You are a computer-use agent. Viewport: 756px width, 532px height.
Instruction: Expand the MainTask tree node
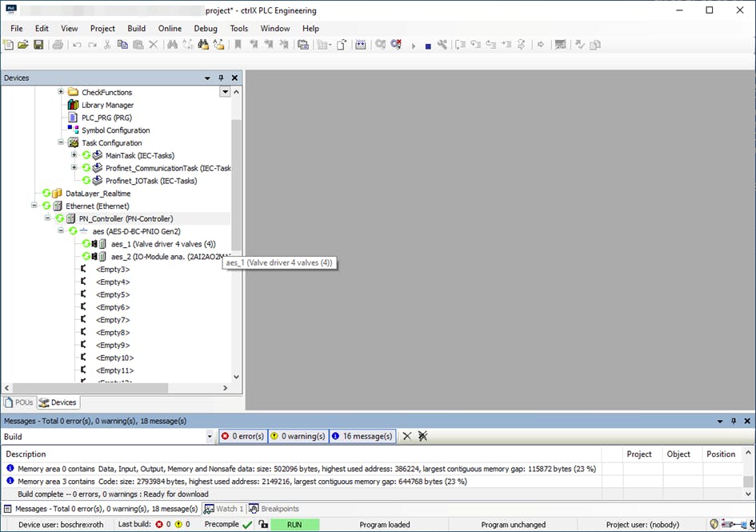[74, 155]
